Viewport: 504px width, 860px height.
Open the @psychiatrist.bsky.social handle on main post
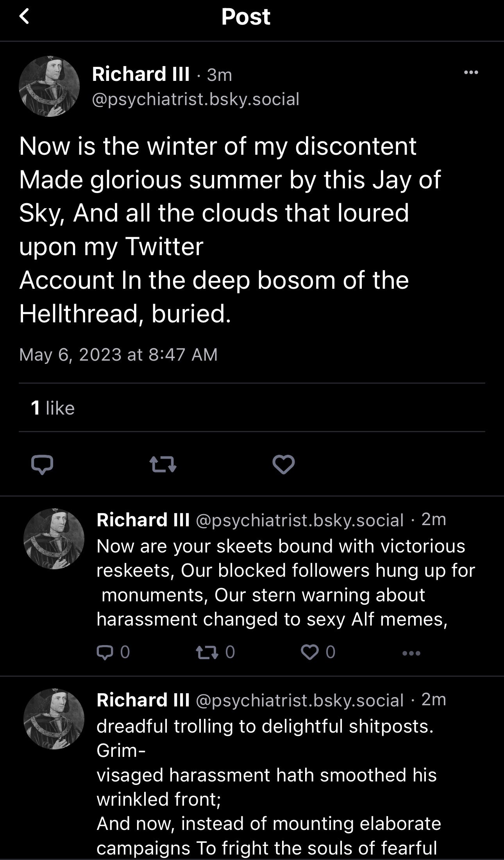(x=195, y=99)
